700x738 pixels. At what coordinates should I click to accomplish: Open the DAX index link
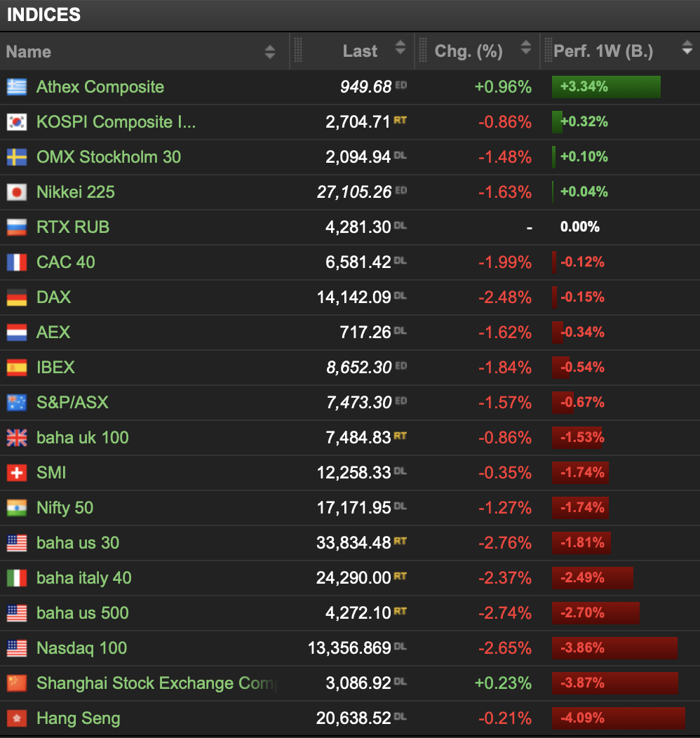(x=53, y=297)
